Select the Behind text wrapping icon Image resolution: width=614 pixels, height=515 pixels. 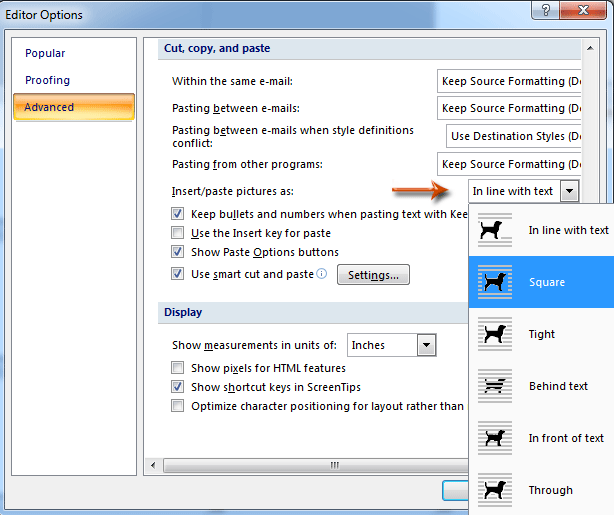point(495,386)
